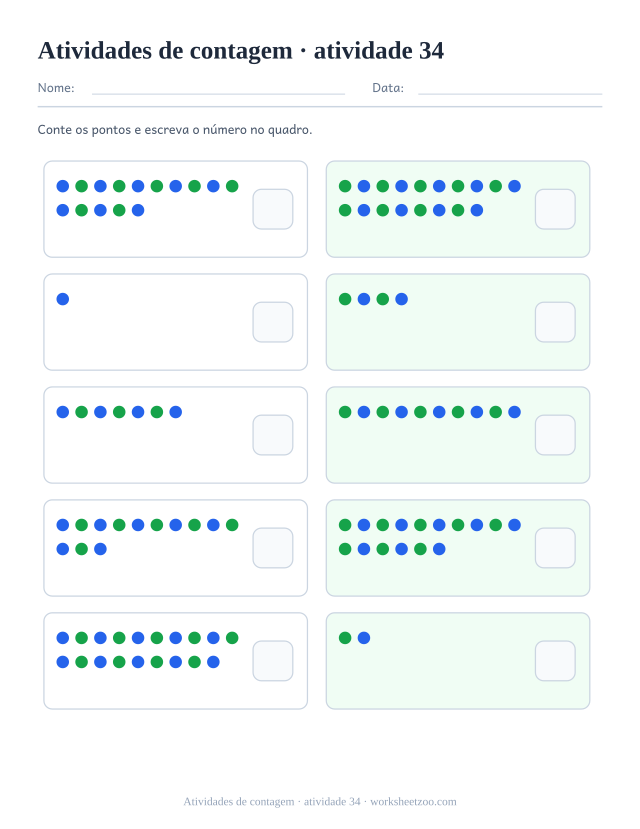Viewport: 640px width, 829px height.
Task: Click the blue dot in the two-dot card
Action: click(364, 638)
